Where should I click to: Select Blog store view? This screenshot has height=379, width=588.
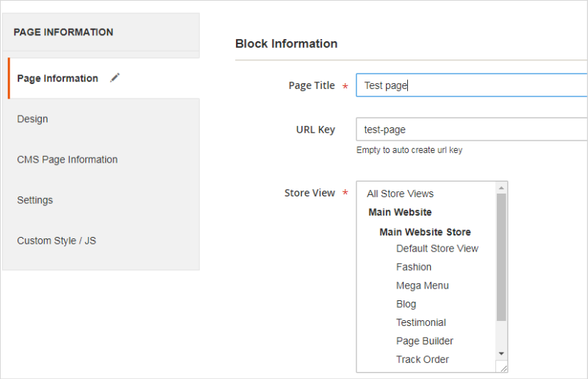click(406, 304)
